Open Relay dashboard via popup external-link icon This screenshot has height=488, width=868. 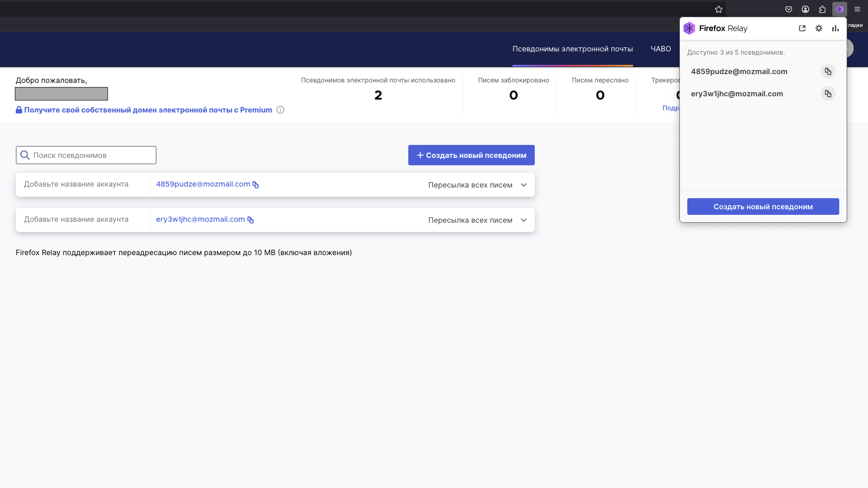tap(802, 28)
